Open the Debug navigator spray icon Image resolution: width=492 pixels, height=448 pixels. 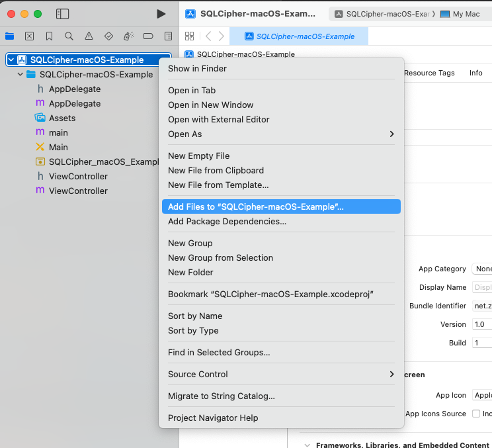(129, 36)
